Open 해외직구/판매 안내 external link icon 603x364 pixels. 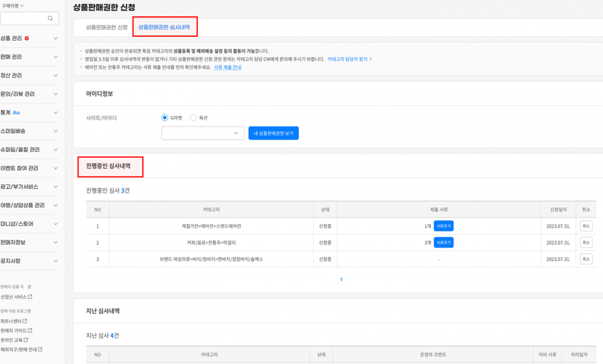click(40, 349)
